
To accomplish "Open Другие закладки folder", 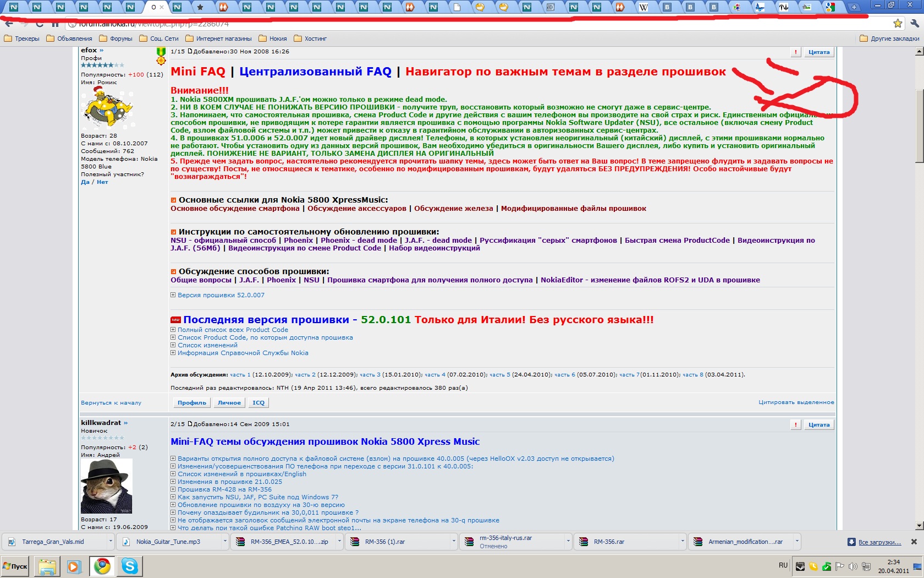I will (889, 39).
